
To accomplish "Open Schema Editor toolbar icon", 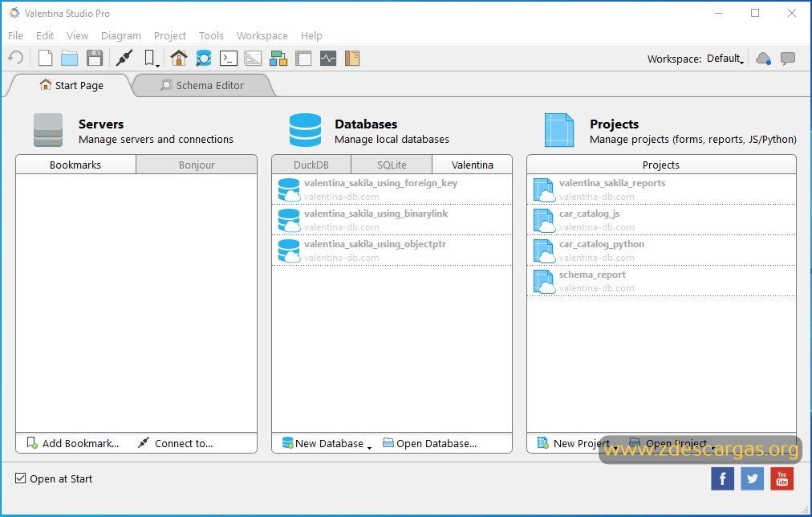I will [204, 58].
